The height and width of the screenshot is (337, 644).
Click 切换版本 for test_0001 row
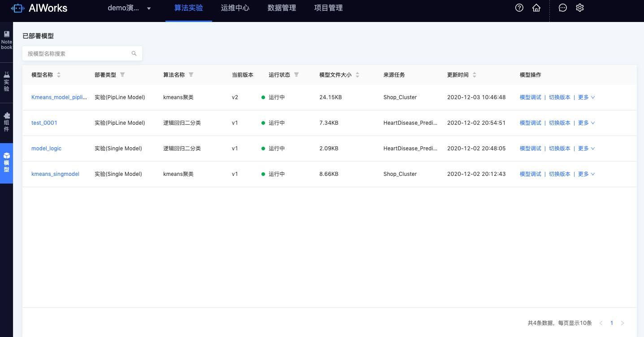560,123
